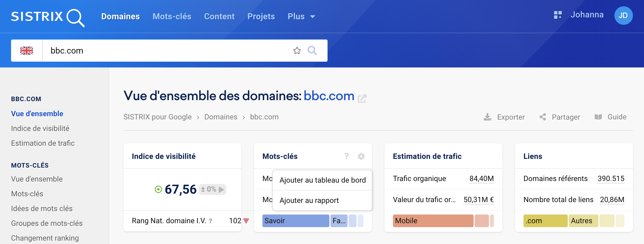644x244 pixels.
Task: Open Changement ranking in sidebar
Action: pyautogui.click(x=45, y=238)
